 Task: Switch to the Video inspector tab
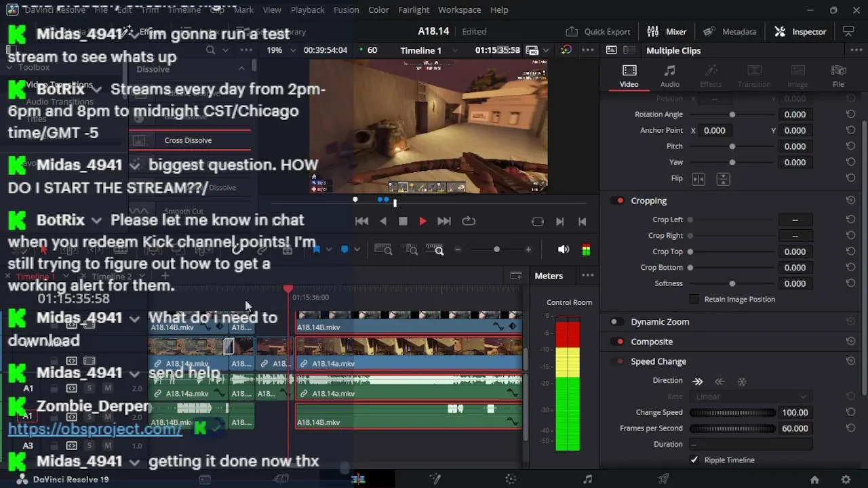629,75
